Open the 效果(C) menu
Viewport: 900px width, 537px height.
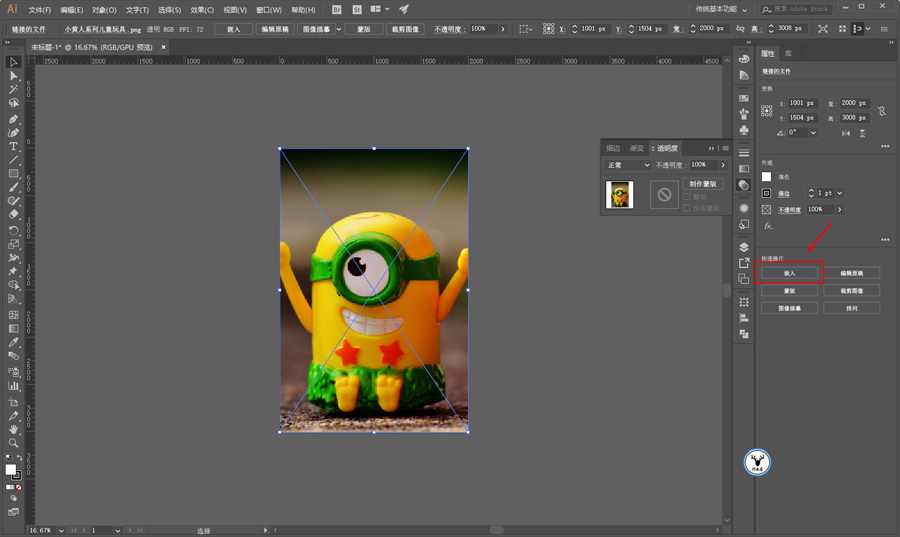pos(201,10)
